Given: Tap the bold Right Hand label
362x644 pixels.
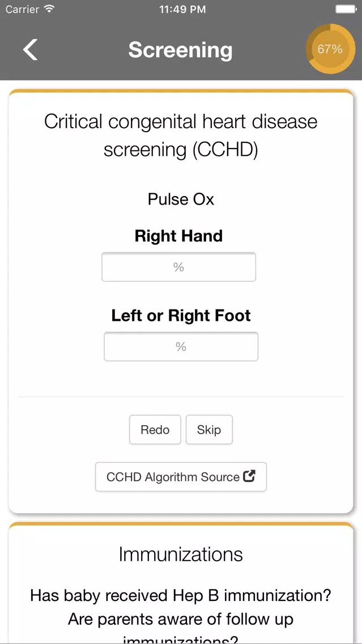Looking at the screenshot, I should click(178, 236).
